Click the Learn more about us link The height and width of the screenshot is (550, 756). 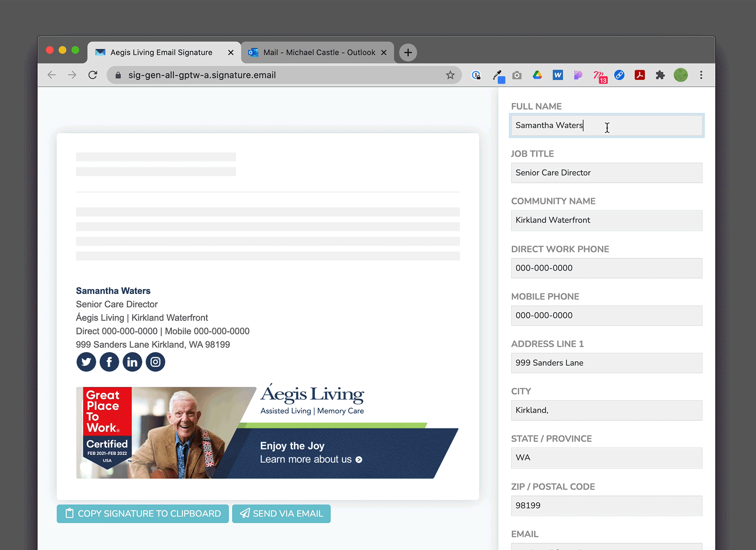pos(311,459)
